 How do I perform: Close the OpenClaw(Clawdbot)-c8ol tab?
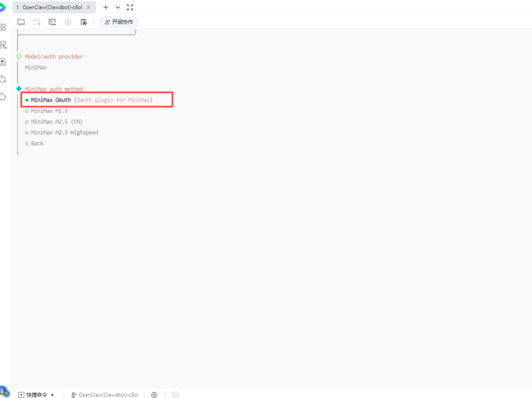click(x=88, y=7)
